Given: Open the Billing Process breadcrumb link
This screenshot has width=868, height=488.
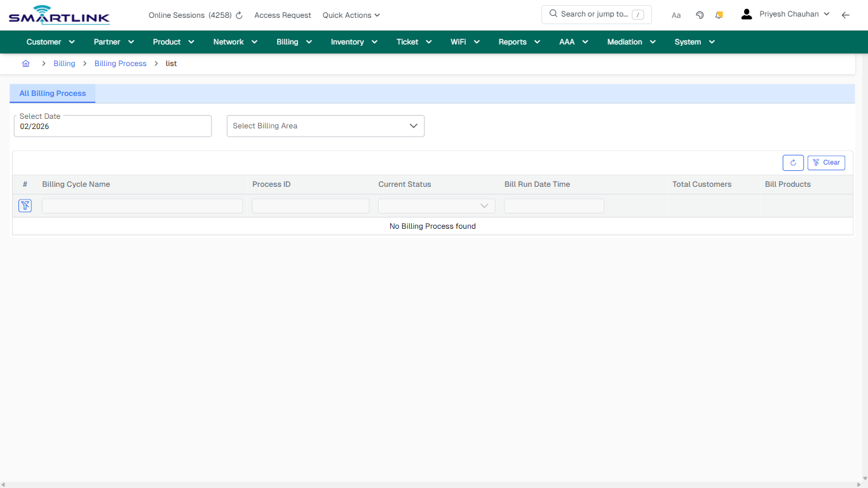Looking at the screenshot, I should click(120, 64).
